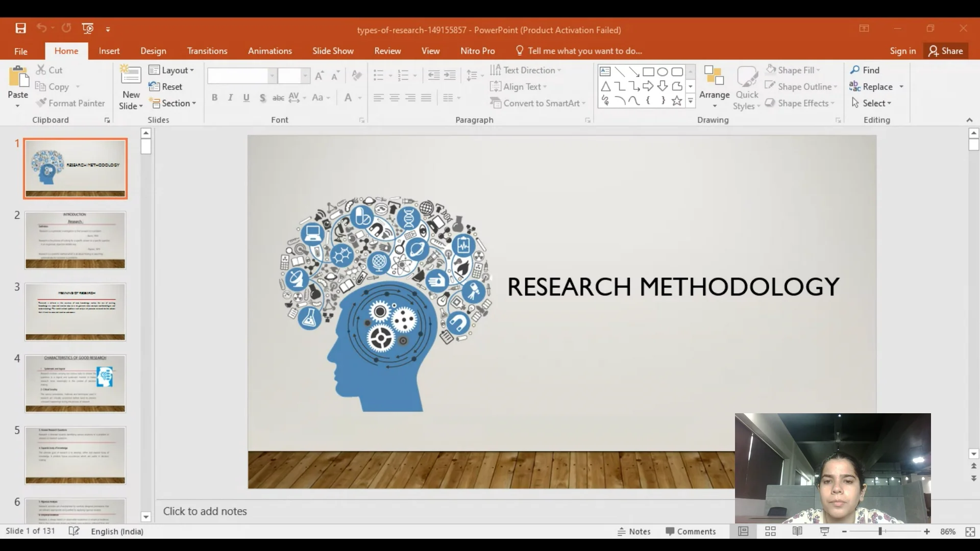The image size is (980, 551).
Task: Start slideshow from beginning icon in title bar
Action: pos(88,29)
